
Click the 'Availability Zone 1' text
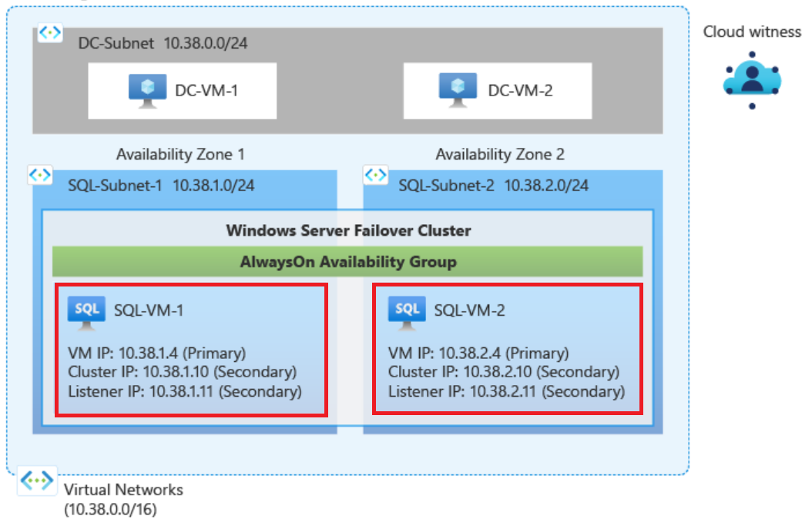pos(180,154)
